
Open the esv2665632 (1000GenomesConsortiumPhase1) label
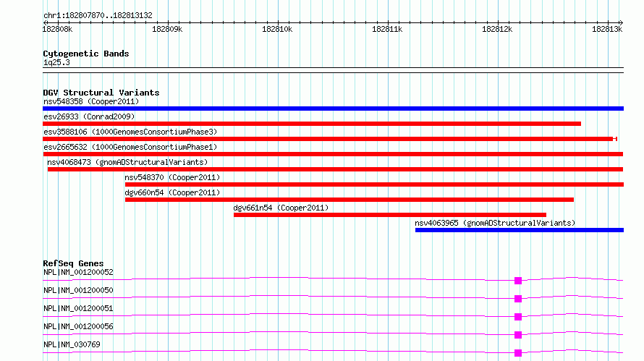130,147
